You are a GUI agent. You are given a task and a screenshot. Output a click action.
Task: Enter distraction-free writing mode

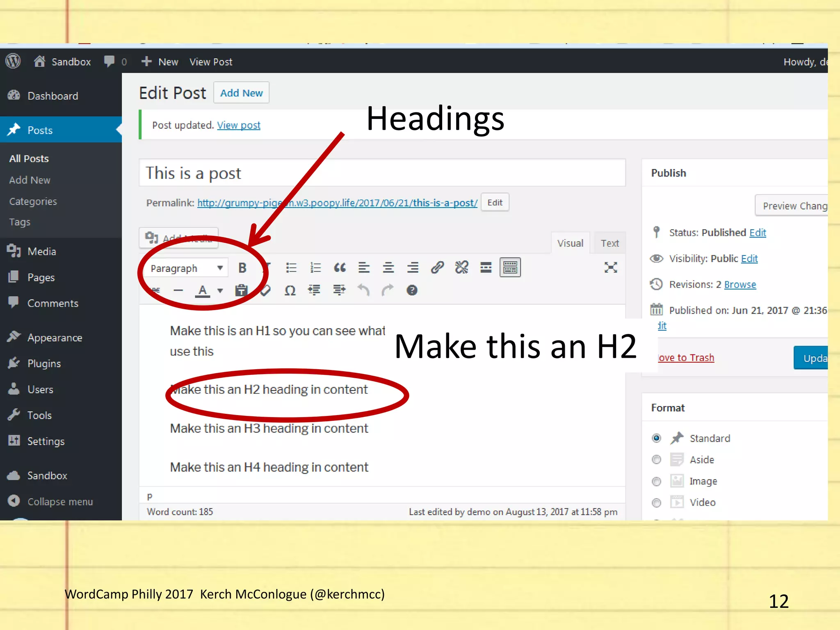(611, 267)
